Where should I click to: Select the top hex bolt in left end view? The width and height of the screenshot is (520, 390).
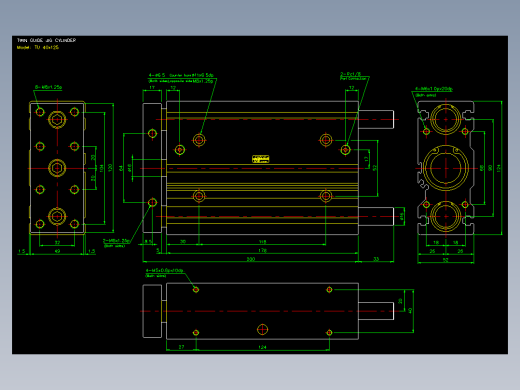(x=57, y=119)
